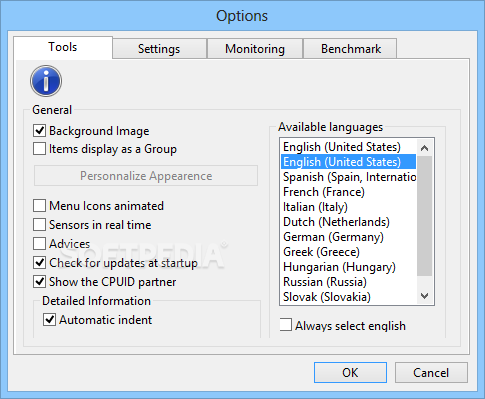Viewport: 485px width, 399px height.
Task: Disable Check for updates at startup
Action: point(39,263)
